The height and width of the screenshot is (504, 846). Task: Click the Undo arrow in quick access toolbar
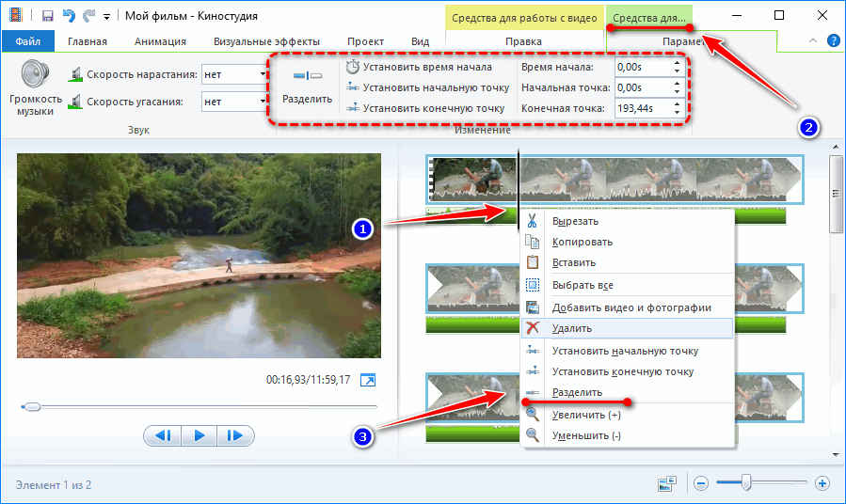click(68, 16)
